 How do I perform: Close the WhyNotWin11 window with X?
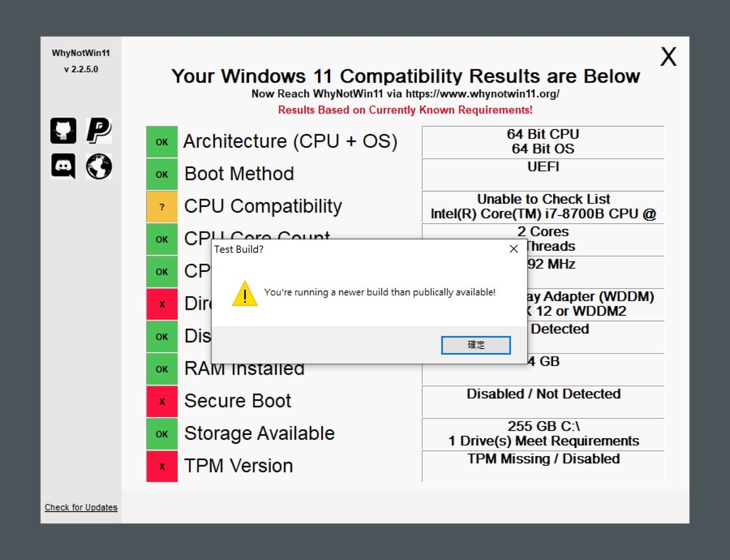[668, 56]
